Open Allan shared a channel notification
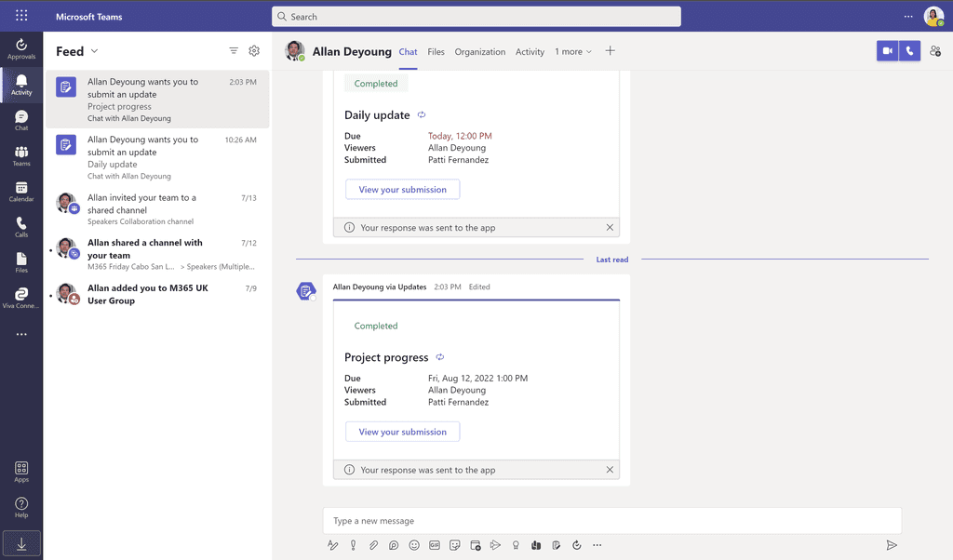953x560 pixels. click(157, 255)
